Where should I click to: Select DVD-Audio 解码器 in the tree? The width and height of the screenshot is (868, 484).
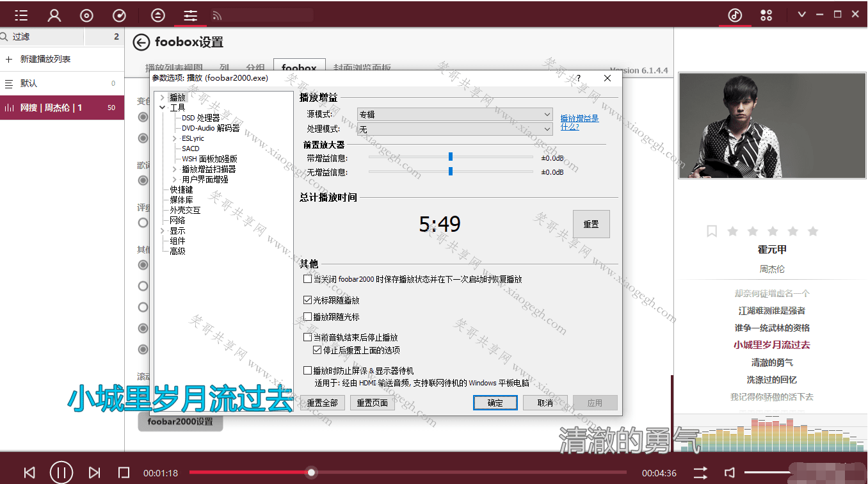pyautogui.click(x=211, y=128)
